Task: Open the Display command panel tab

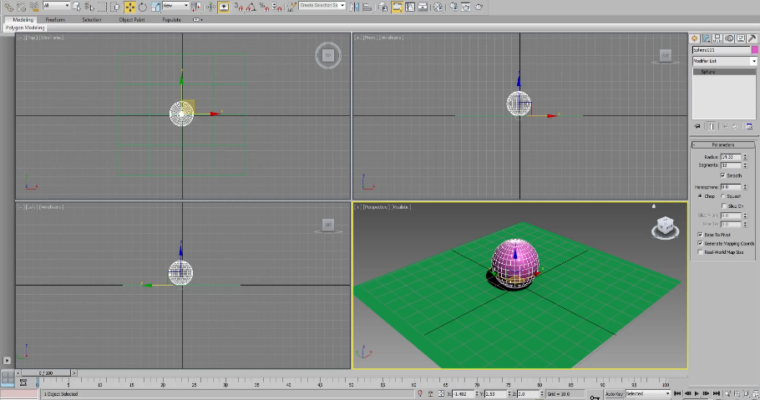Action: pos(741,38)
